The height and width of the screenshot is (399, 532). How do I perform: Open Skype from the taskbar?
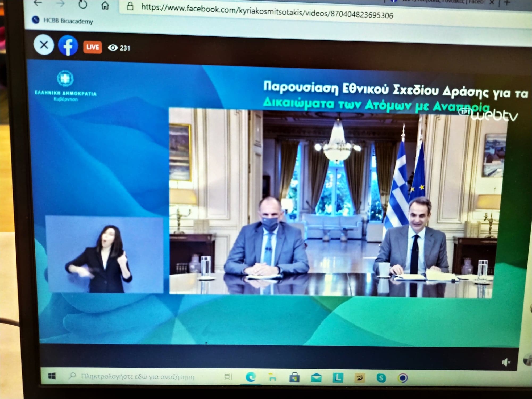click(381, 378)
